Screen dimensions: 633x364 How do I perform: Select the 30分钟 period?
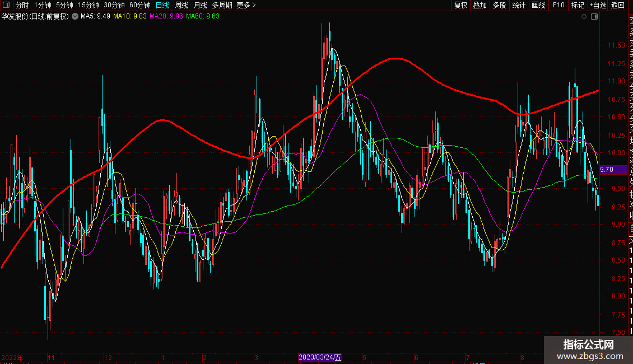point(114,5)
